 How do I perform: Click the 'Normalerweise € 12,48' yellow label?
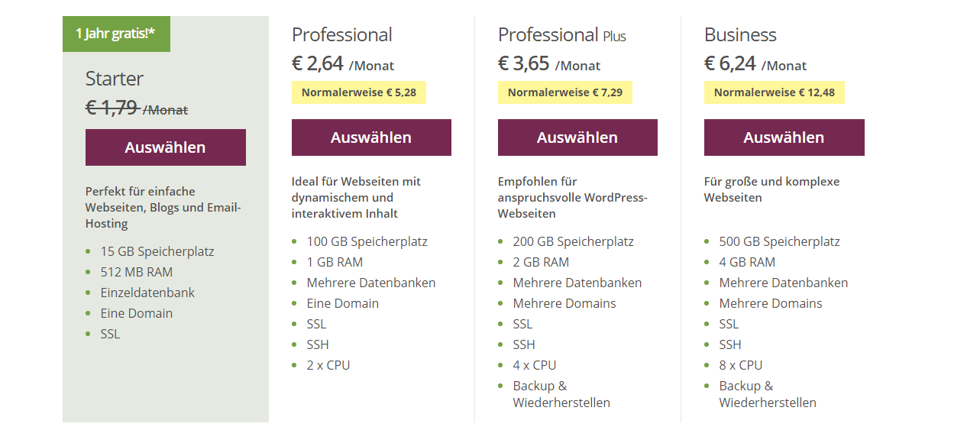774,92
